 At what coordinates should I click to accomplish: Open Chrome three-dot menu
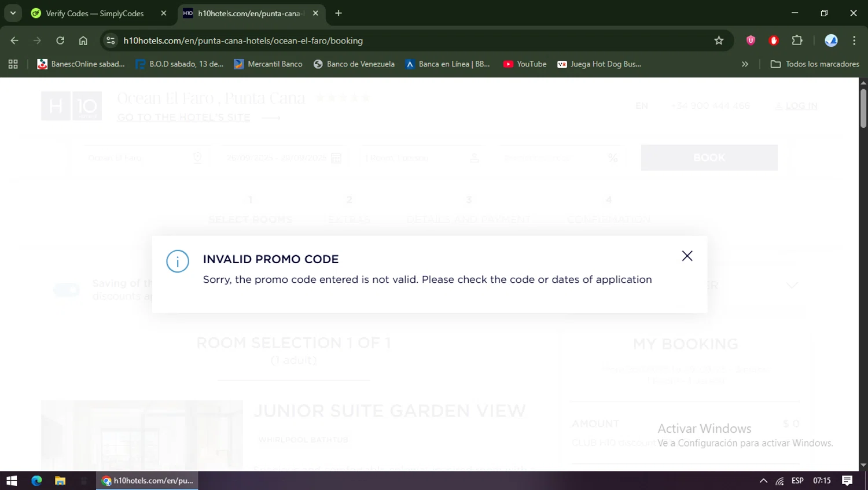854,40
